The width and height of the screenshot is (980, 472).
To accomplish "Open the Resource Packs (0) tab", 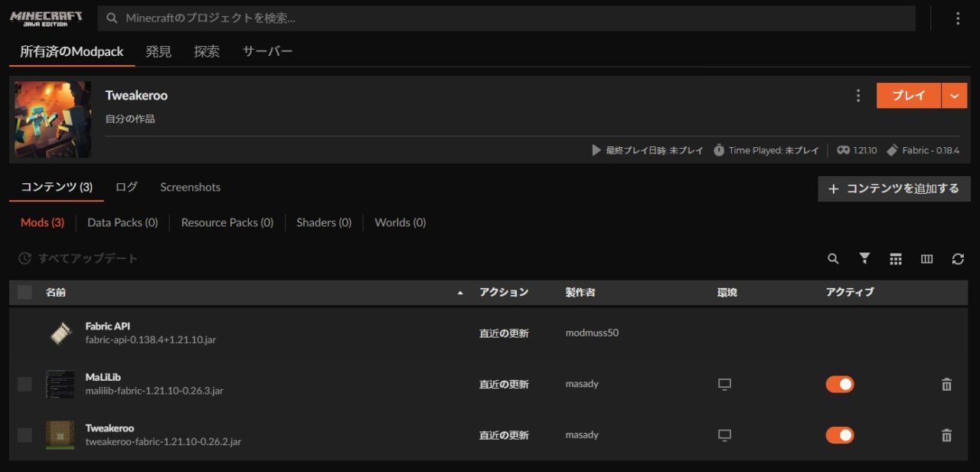I will [x=227, y=222].
